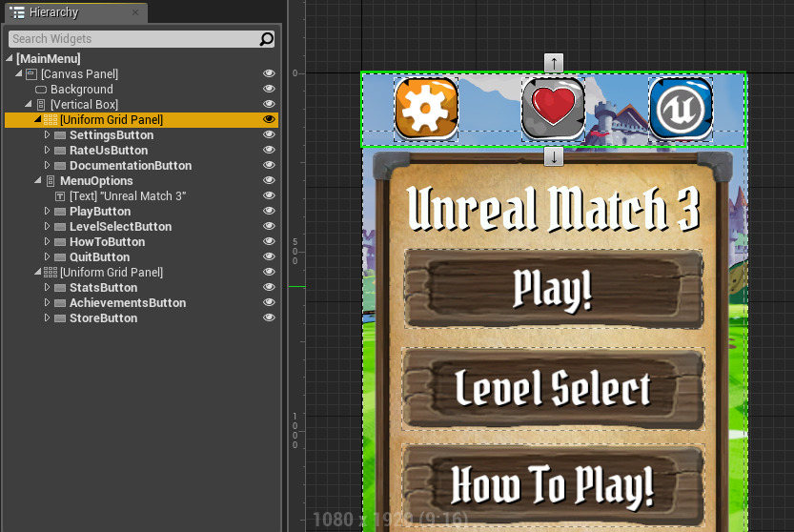
Task: Toggle StoreButton visibility eye
Action: point(269,317)
